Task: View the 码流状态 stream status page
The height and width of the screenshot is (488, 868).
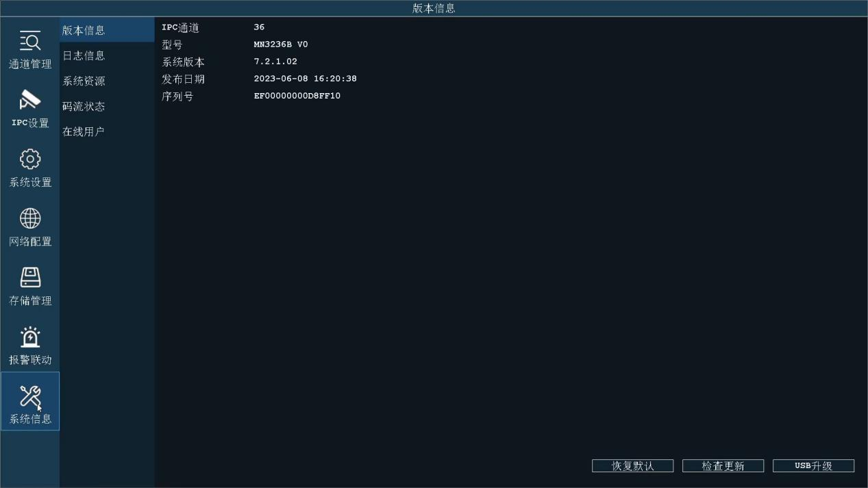Action: click(x=84, y=106)
